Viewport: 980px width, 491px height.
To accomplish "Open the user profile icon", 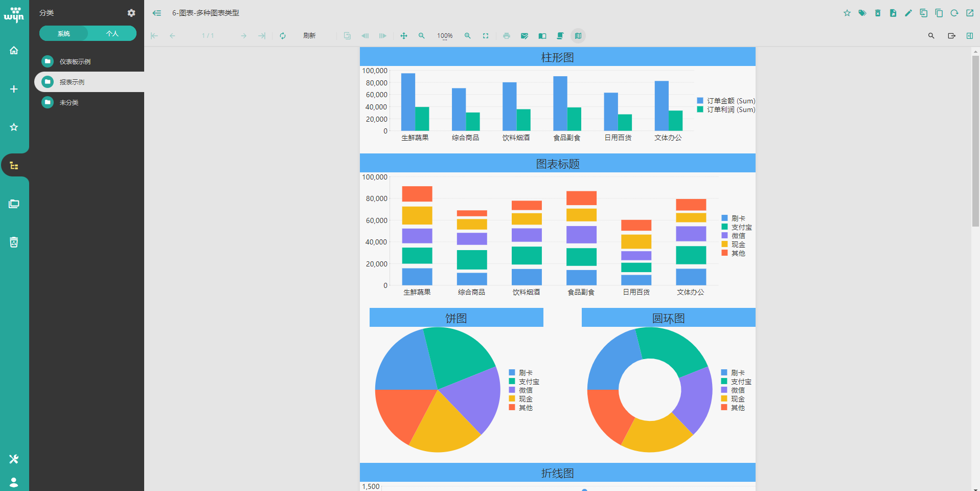I will (14, 482).
